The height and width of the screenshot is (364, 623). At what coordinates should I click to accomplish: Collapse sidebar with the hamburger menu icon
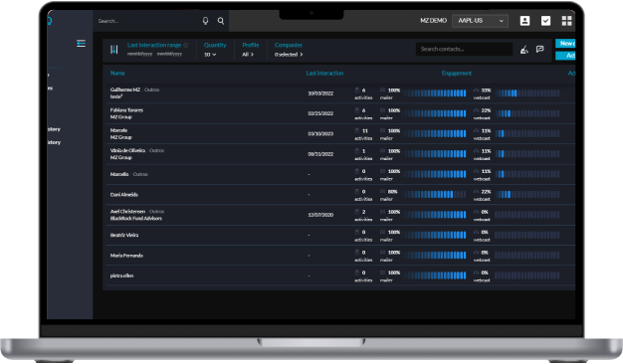(81, 44)
